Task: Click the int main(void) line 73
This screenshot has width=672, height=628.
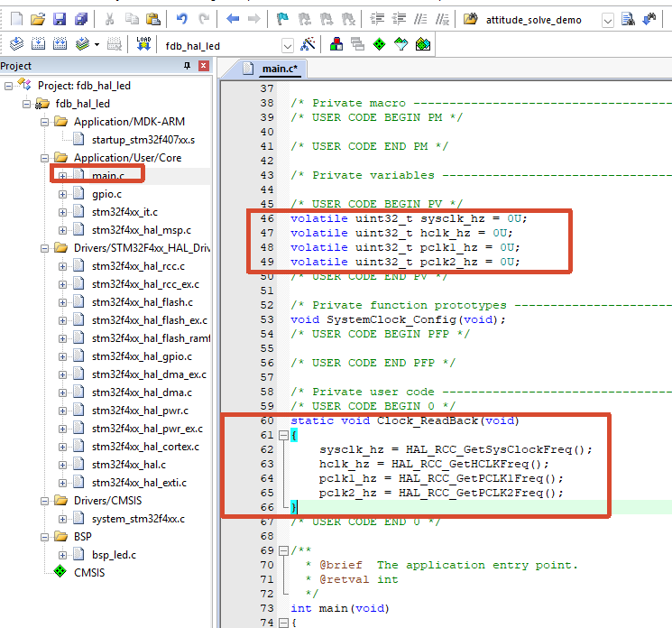Action: 339,608
